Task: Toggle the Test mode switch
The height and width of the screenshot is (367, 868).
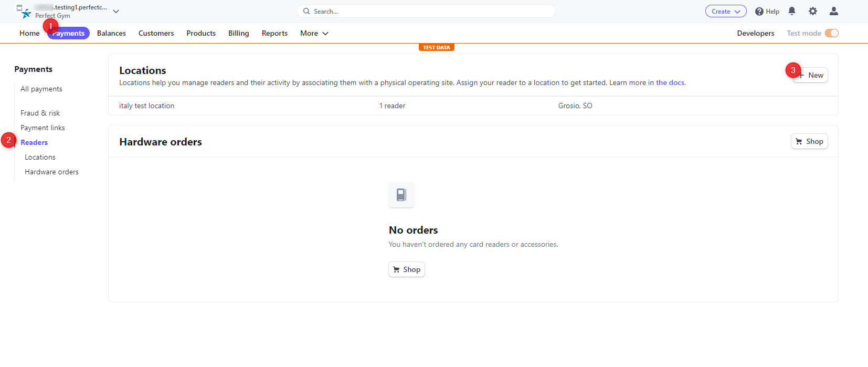Action: [831, 33]
